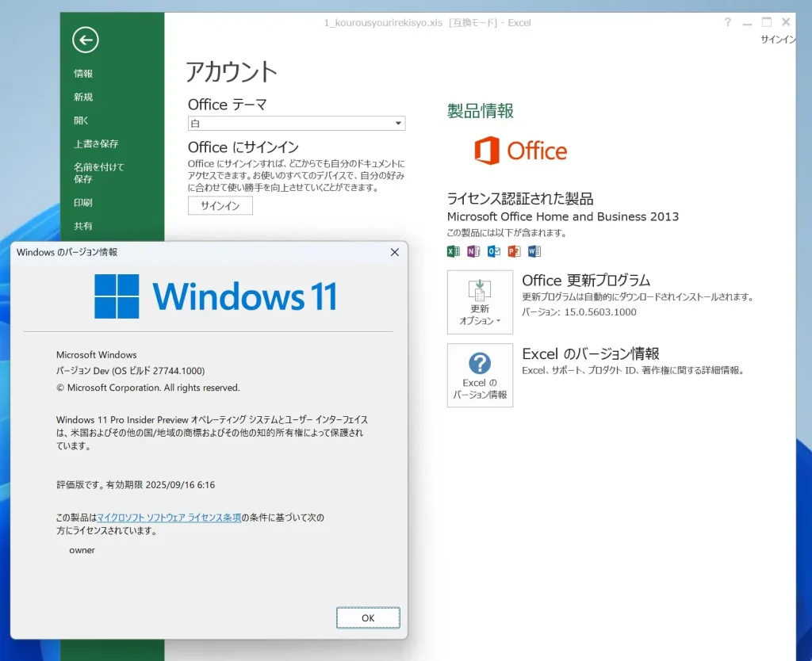Screen dimensions: 812x661
Task: Expand the 更新オプション update options button
Action: [x=480, y=302]
